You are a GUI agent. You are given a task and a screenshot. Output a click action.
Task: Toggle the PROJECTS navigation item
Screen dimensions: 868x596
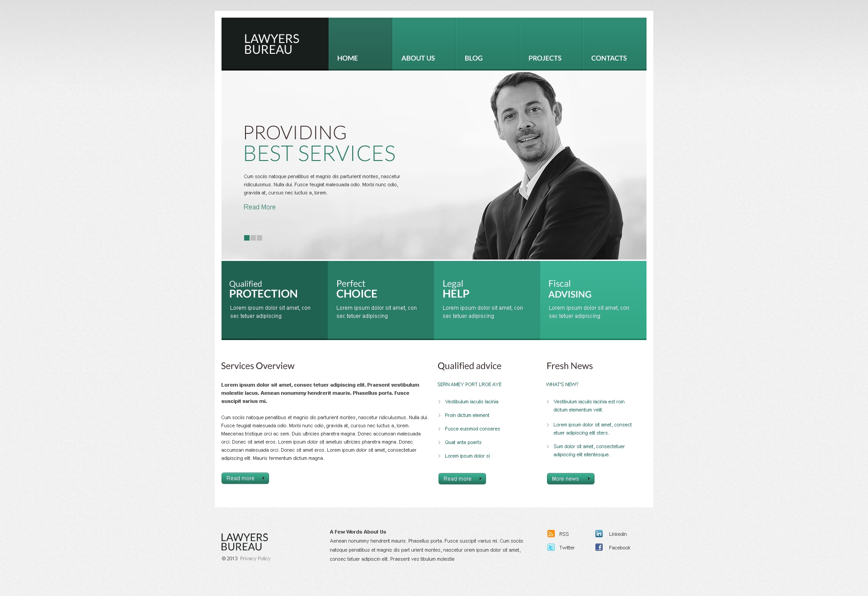(545, 58)
